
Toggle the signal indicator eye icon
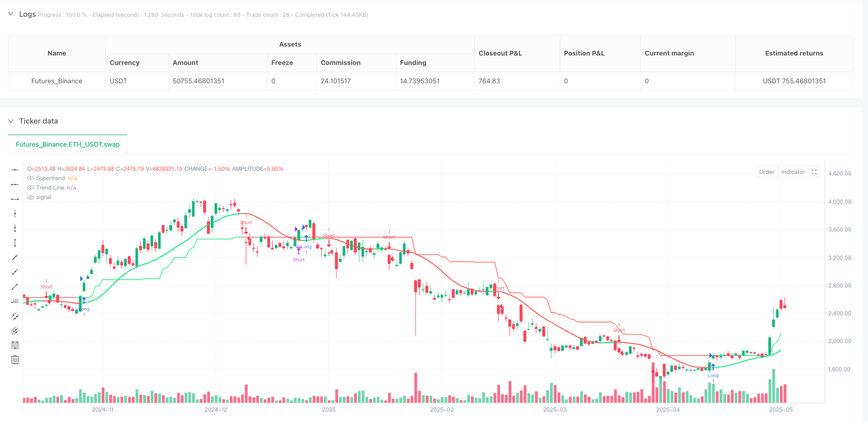click(x=31, y=197)
